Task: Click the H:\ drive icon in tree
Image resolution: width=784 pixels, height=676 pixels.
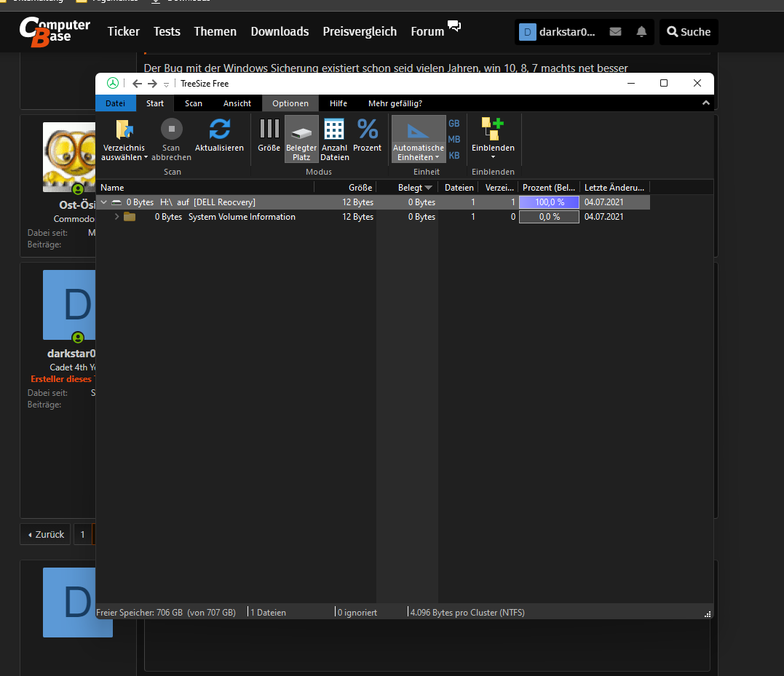Action: point(116,202)
